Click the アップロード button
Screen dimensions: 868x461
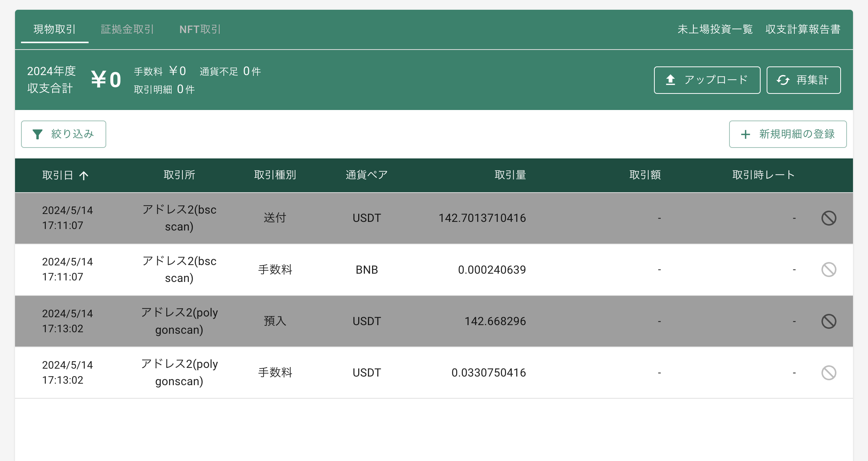[707, 80]
